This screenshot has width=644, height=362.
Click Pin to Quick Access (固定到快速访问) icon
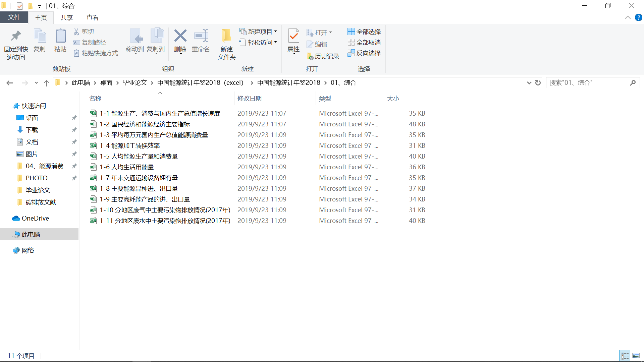pyautogui.click(x=16, y=36)
